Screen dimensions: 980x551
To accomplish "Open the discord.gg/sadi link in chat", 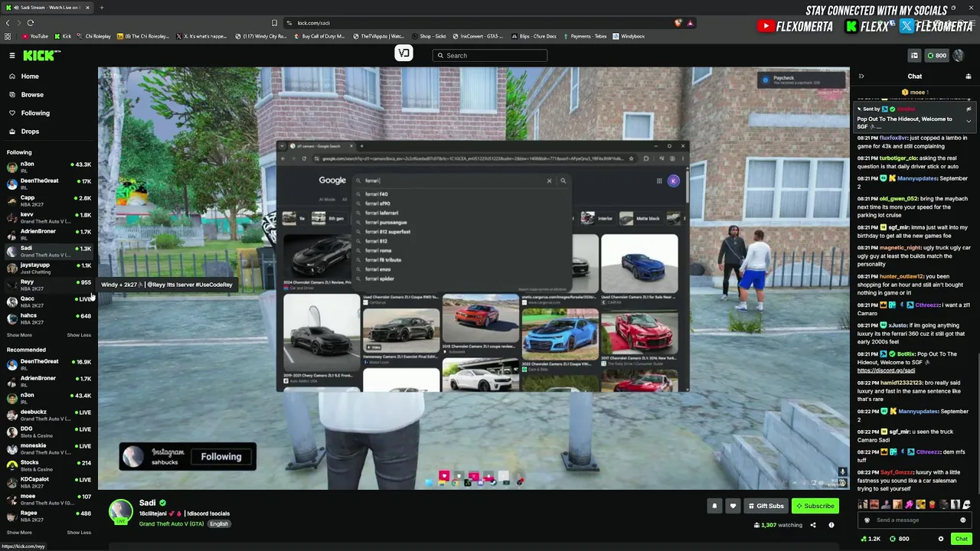I will click(886, 370).
